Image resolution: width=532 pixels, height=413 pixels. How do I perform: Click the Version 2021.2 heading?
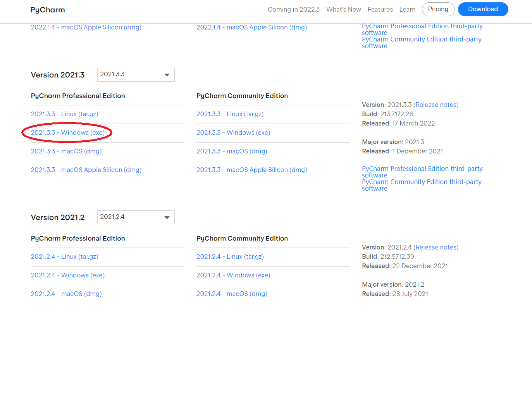58,217
